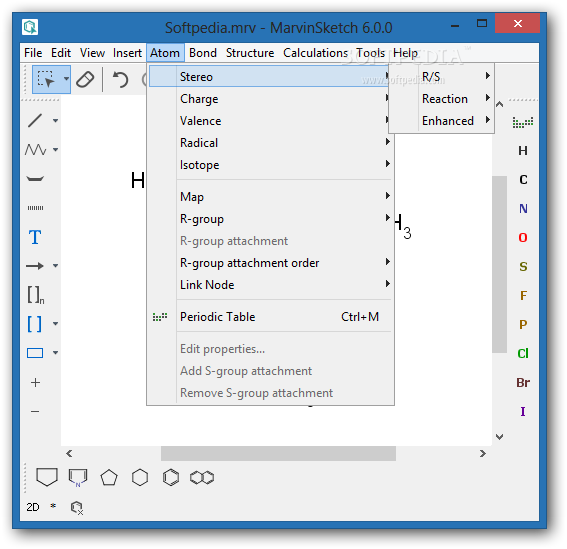Choose the repeating unit bracket tool
Viewport: 567px width, 549px height.
[x=36, y=295]
